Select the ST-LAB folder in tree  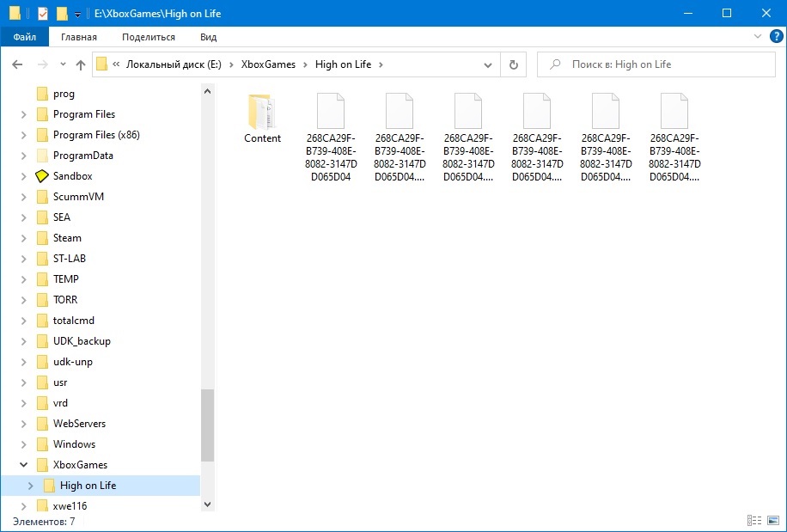coord(70,258)
